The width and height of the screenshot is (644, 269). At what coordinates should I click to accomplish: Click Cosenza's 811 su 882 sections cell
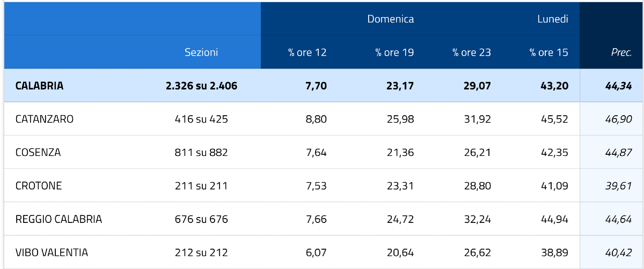(x=201, y=153)
